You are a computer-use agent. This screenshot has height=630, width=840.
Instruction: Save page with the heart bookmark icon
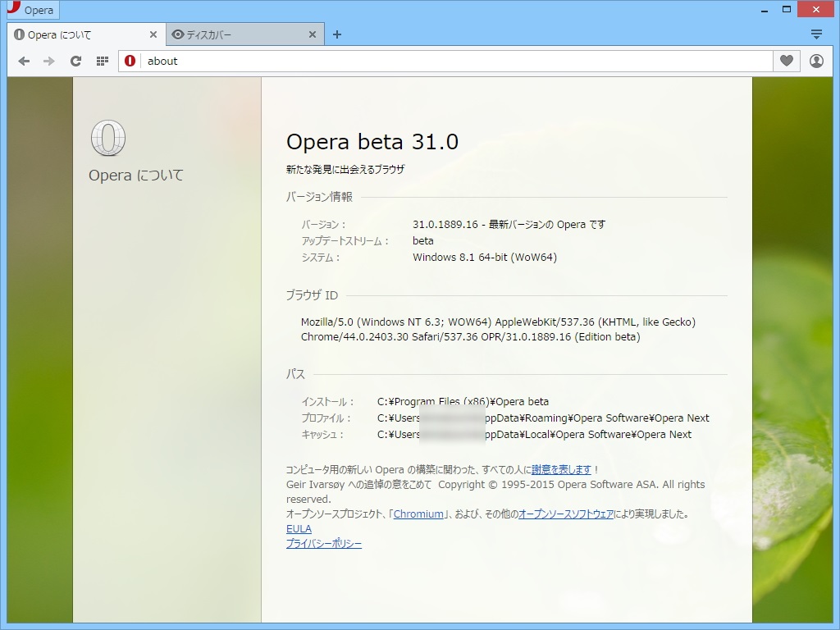(x=786, y=61)
